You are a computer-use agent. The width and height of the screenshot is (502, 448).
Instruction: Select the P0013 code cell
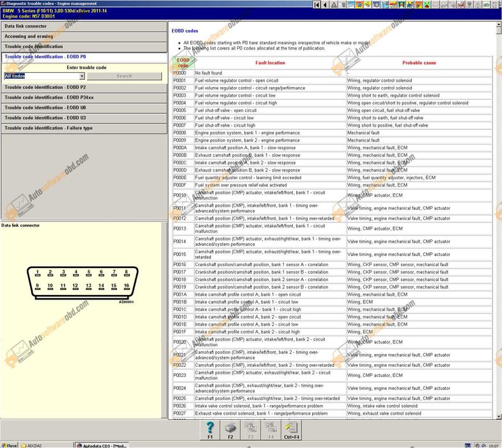tap(184, 228)
